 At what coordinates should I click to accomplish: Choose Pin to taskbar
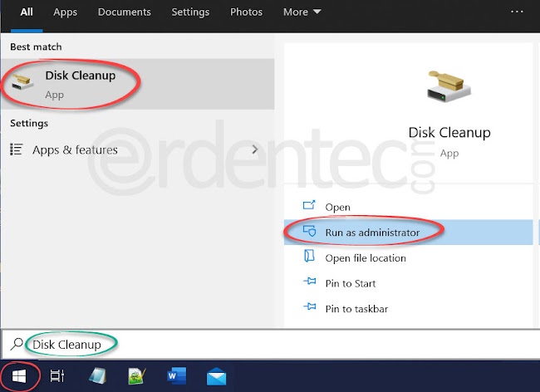click(409, 309)
